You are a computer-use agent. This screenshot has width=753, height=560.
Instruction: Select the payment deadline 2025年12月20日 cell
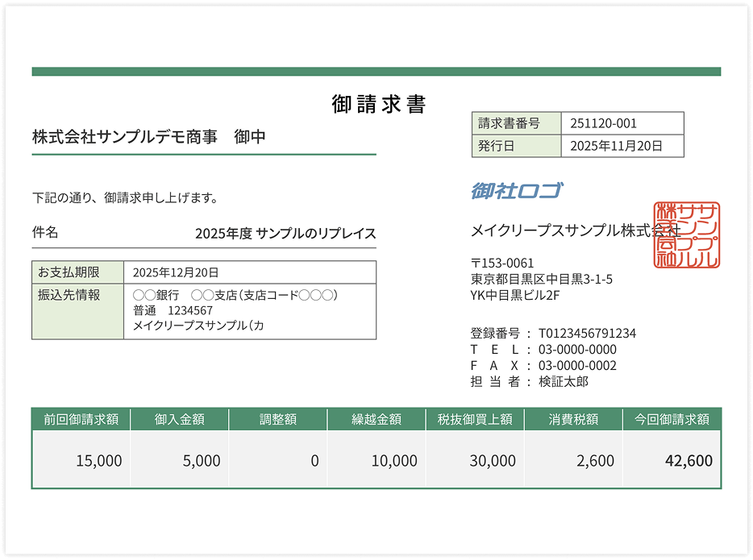tap(249, 272)
